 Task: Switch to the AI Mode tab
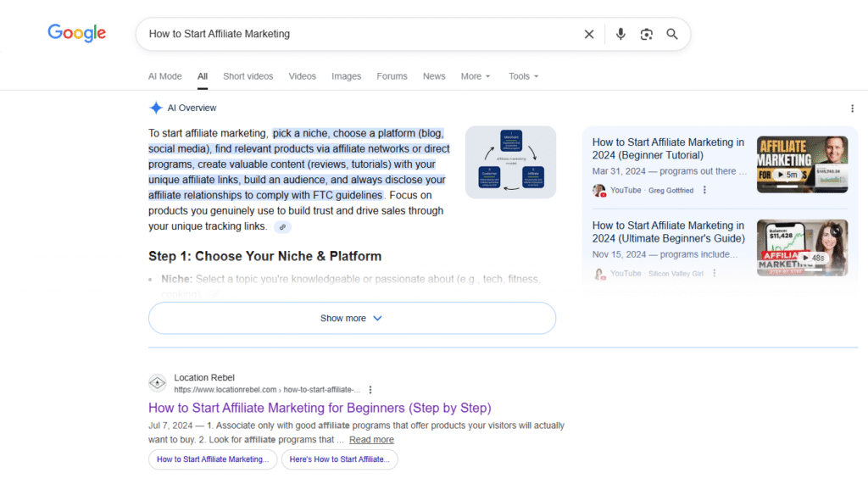coord(164,76)
